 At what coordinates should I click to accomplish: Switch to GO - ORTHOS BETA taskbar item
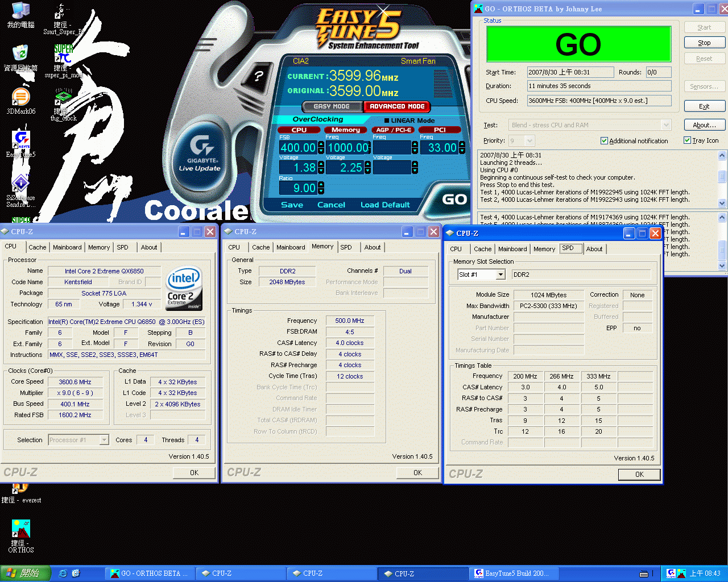tap(149, 573)
